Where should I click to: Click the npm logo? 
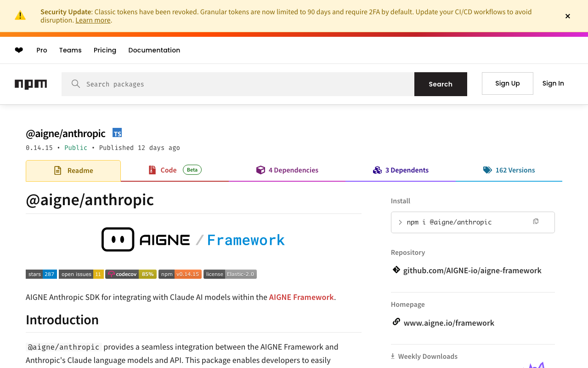click(x=31, y=84)
